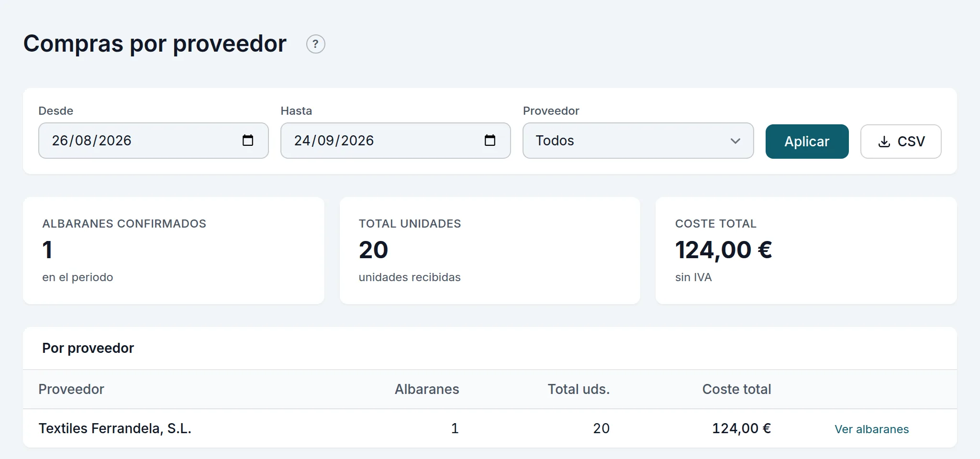Click the Hasta date 24/09/2026 field
980x459 pixels.
point(395,141)
